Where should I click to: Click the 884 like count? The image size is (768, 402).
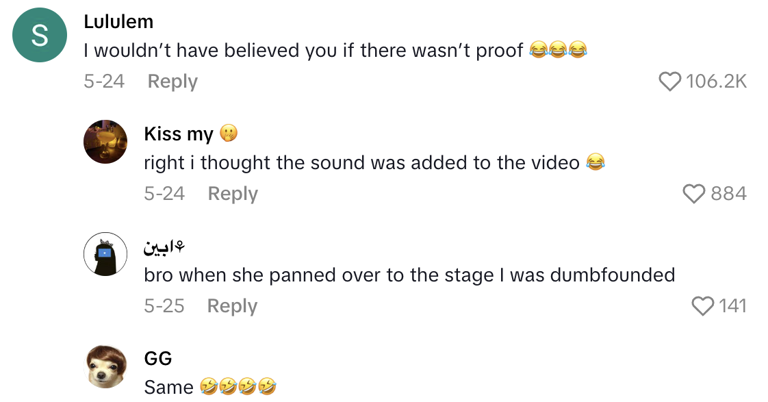click(728, 194)
